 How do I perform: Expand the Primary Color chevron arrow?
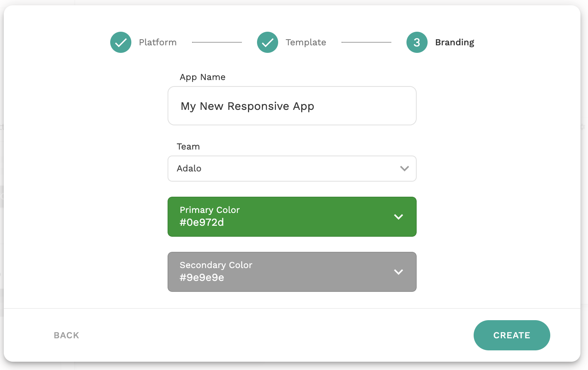[x=398, y=217]
